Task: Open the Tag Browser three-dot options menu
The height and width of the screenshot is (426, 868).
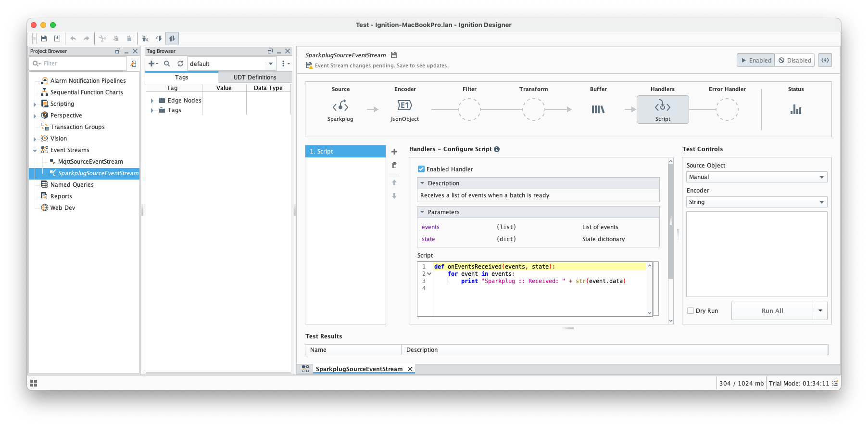Action: point(285,64)
